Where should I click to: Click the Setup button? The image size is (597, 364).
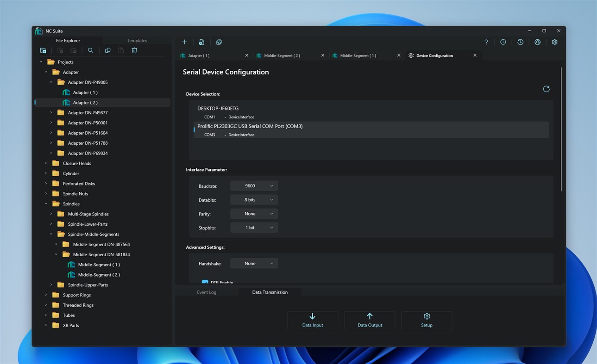pyautogui.click(x=427, y=321)
